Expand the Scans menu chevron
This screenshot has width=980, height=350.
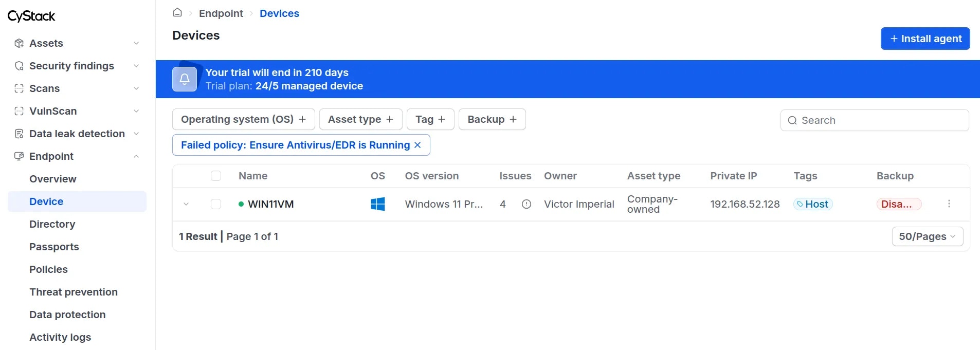pos(136,88)
